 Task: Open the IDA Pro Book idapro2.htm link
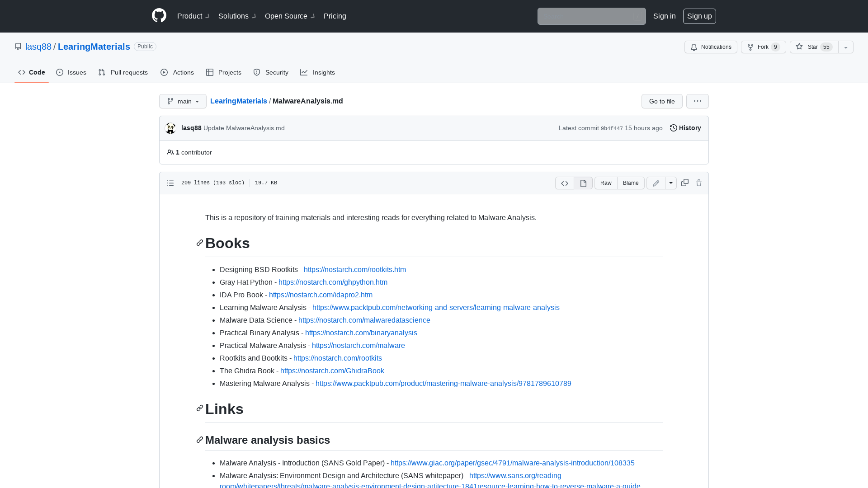(x=321, y=295)
